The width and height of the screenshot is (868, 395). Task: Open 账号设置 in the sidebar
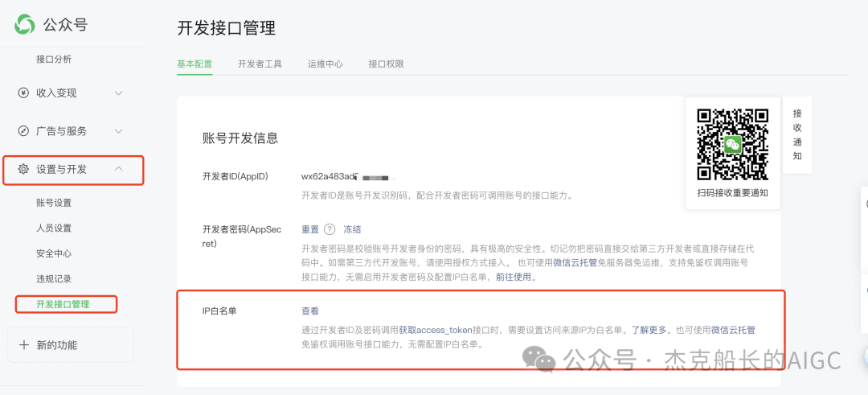tap(54, 203)
